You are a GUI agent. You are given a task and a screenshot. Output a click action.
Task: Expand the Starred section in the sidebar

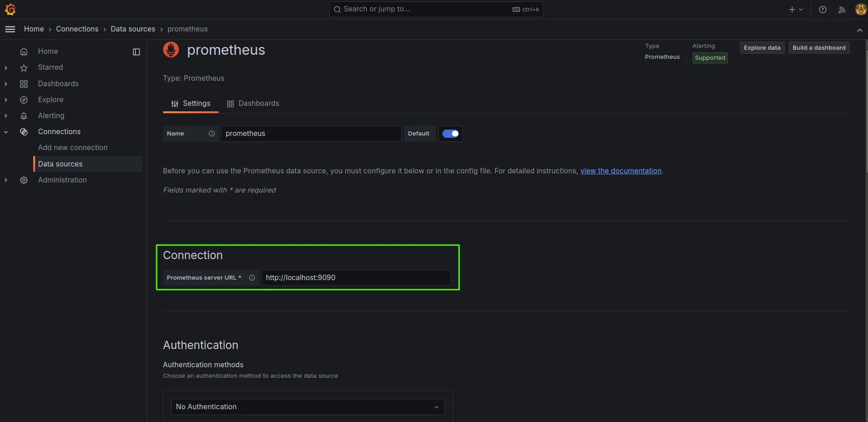click(5, 68)
